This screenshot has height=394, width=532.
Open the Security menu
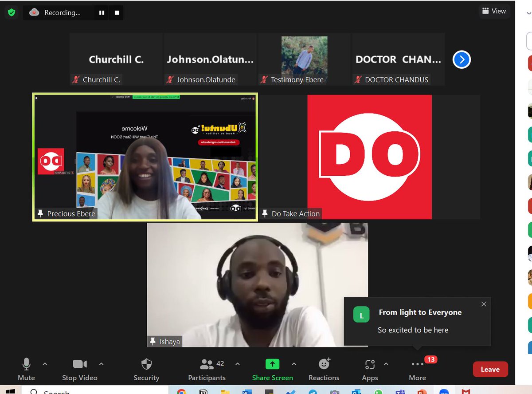[146, 369]
